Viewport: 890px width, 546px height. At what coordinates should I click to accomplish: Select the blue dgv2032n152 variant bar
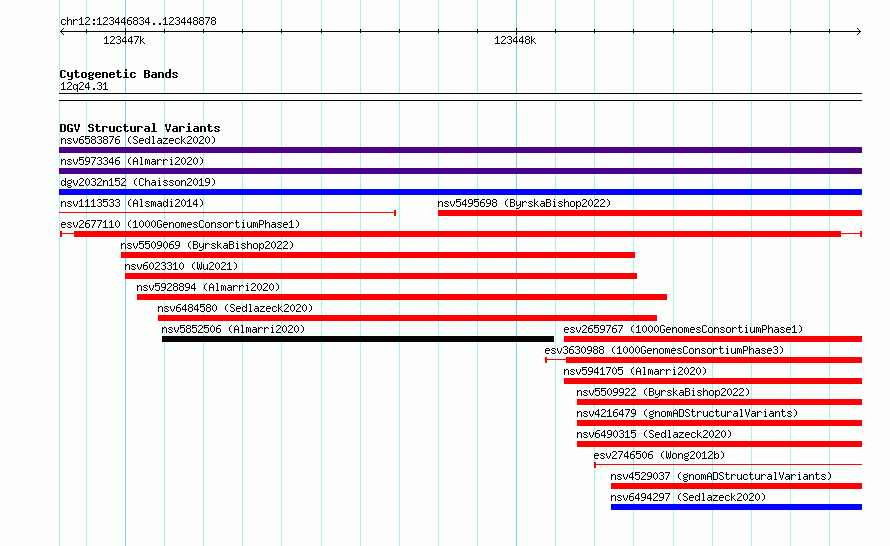coord(460,192)
